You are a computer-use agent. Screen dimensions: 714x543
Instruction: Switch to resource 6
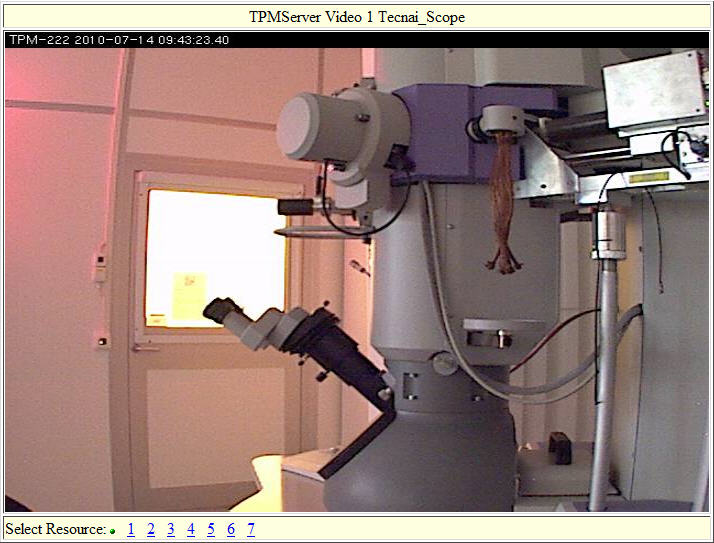pyautogui.click(x=231, y=530)
